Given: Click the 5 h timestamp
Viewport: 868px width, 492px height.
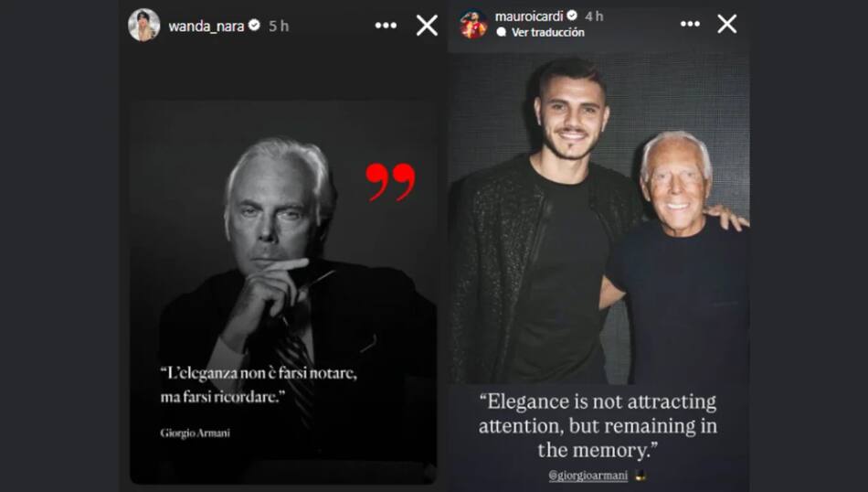Looking at the screenshot, I should click(x=279, y=26).
